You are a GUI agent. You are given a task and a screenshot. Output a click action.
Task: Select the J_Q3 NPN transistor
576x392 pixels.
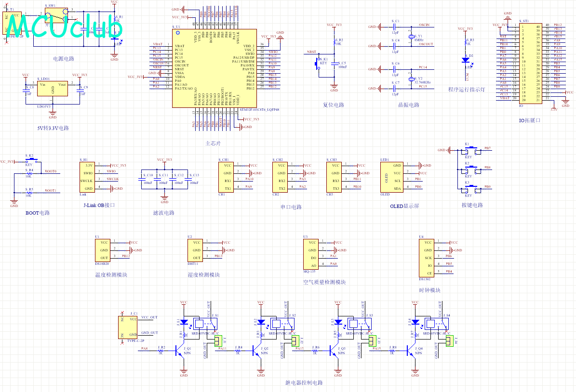(335, 351)
